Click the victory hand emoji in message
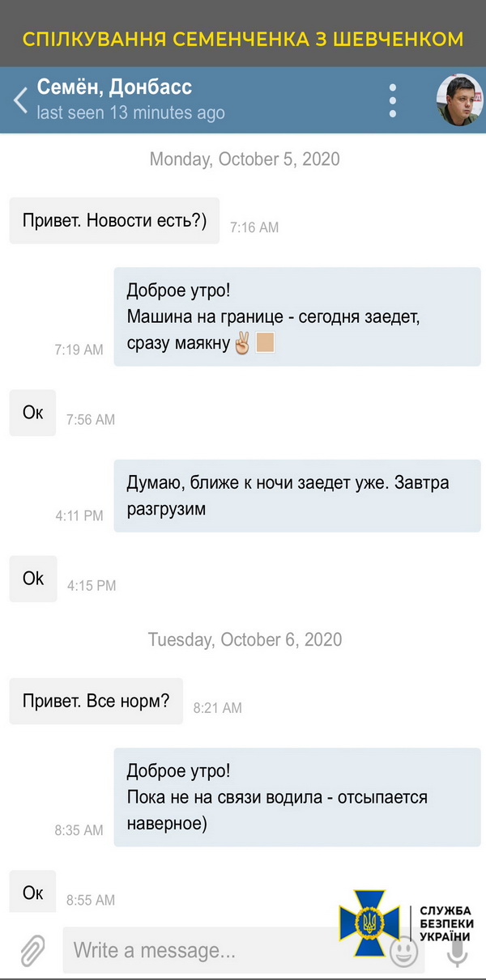The width and height of the screenshot is (486, 980). click(241, 344)
